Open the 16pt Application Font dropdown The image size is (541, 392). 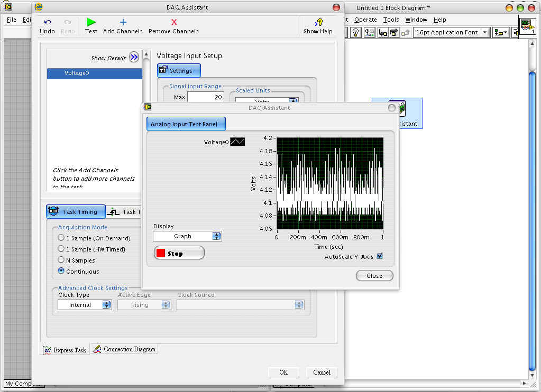[452, 32]
